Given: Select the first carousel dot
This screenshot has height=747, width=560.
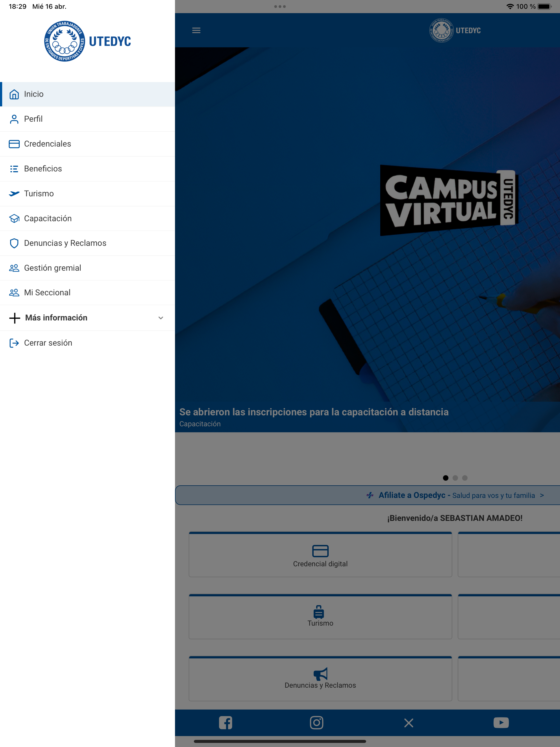Looking at the screenshot, I should 445,478.
